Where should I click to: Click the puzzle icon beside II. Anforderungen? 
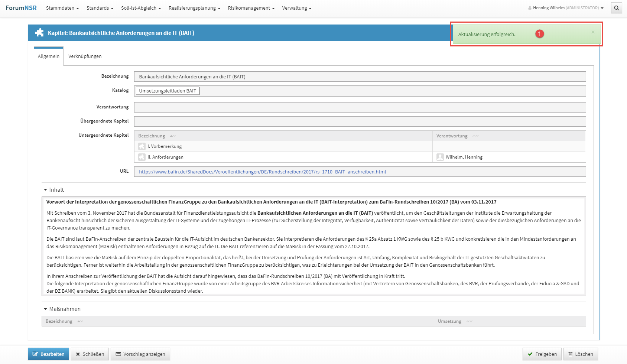142,157
